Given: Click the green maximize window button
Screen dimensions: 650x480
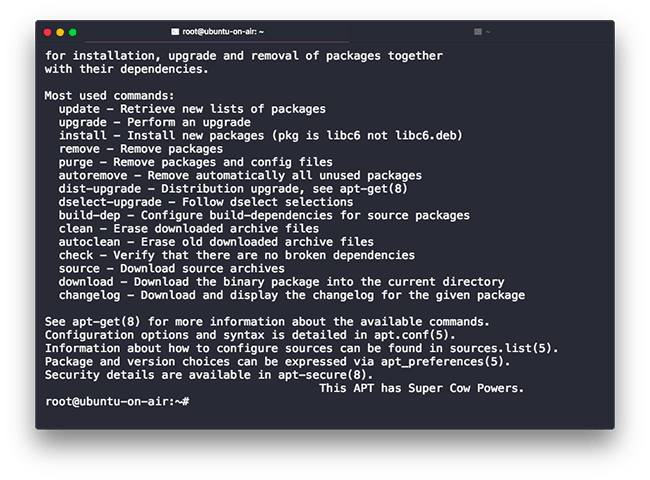Looking at the screenshot, I should pyautogui.click(x=73, y=32).
